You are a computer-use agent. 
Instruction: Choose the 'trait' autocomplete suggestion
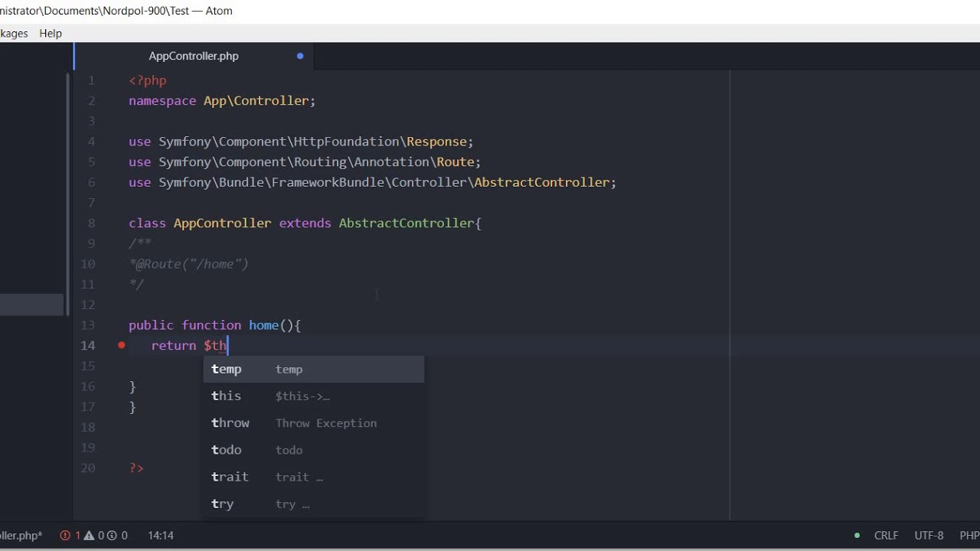313,477
